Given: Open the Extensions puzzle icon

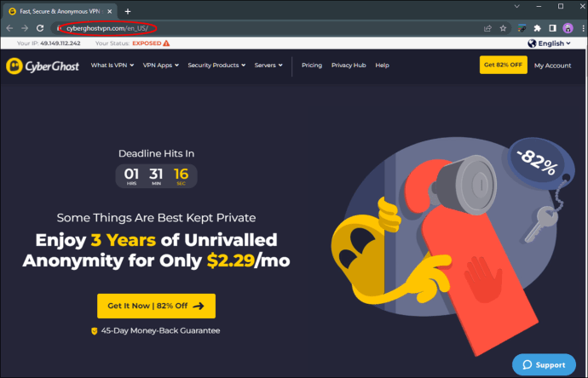Looking at the screenshot, I should 537,28.
